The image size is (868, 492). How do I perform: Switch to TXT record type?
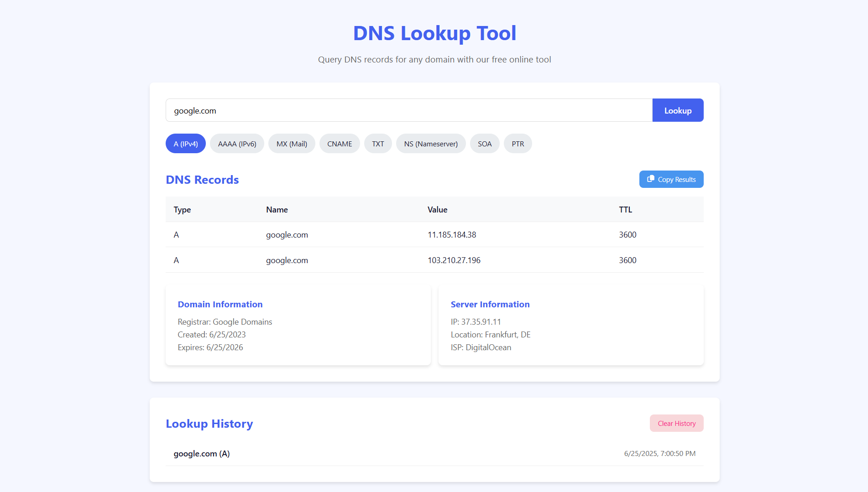[378, 144]
